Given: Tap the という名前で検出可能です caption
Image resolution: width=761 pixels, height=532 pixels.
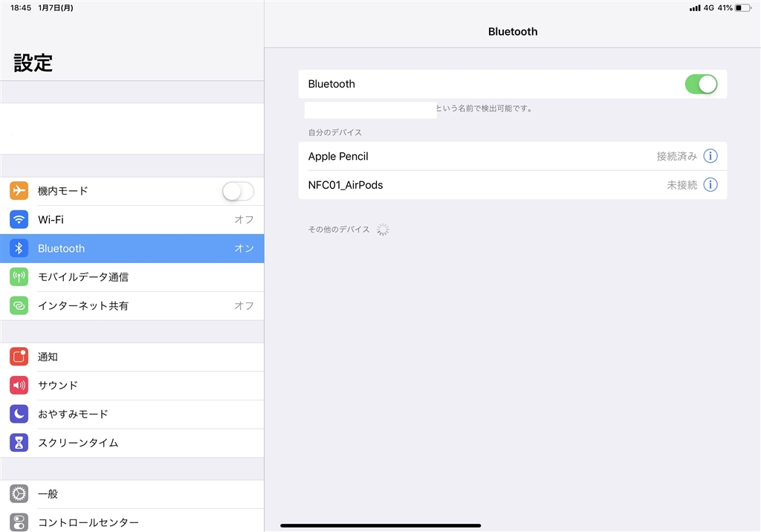Looking at the screenshot, I should pos(484,108).
